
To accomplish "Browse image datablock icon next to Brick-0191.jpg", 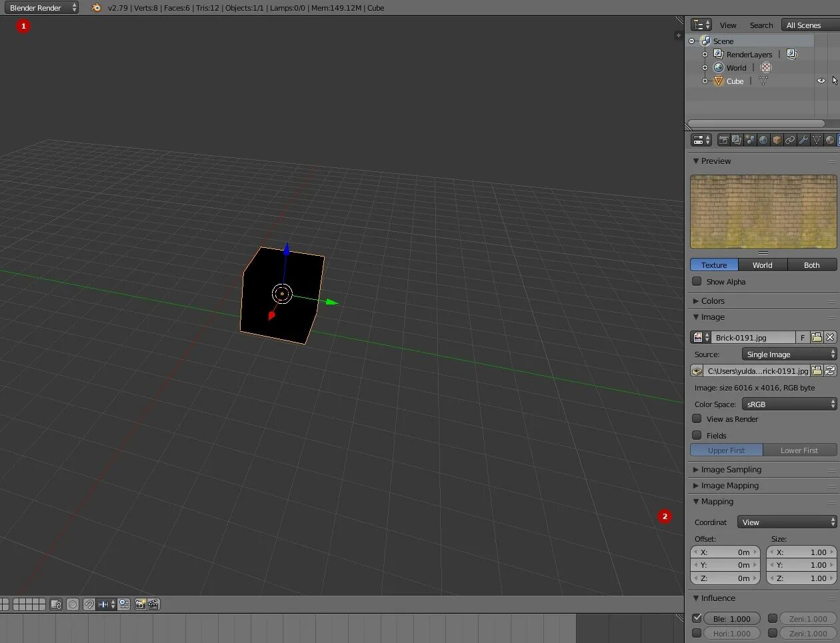I will point(701,337).
